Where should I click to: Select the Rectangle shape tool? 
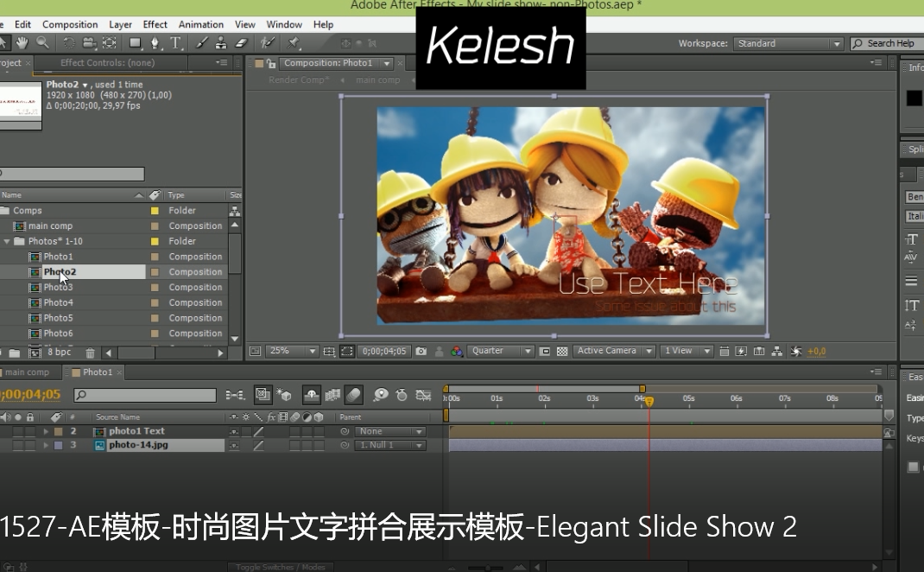click(x=136, y=42)
